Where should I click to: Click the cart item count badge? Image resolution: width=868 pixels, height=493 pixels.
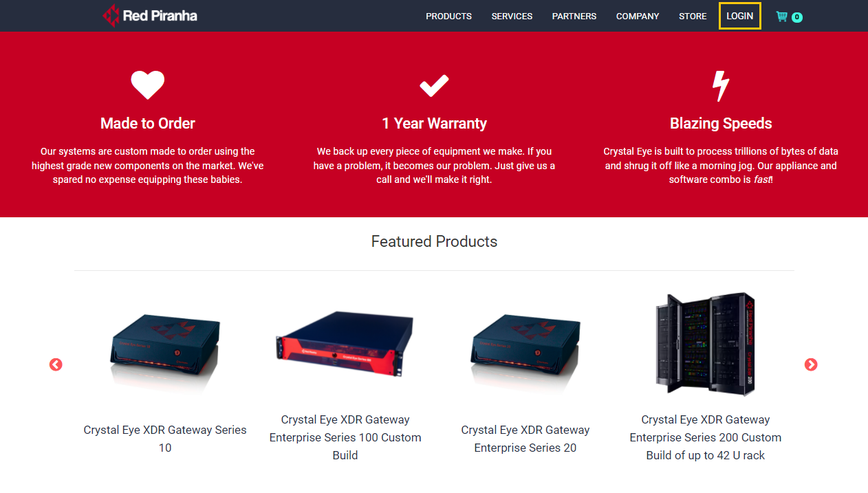[x=796, y=17]
